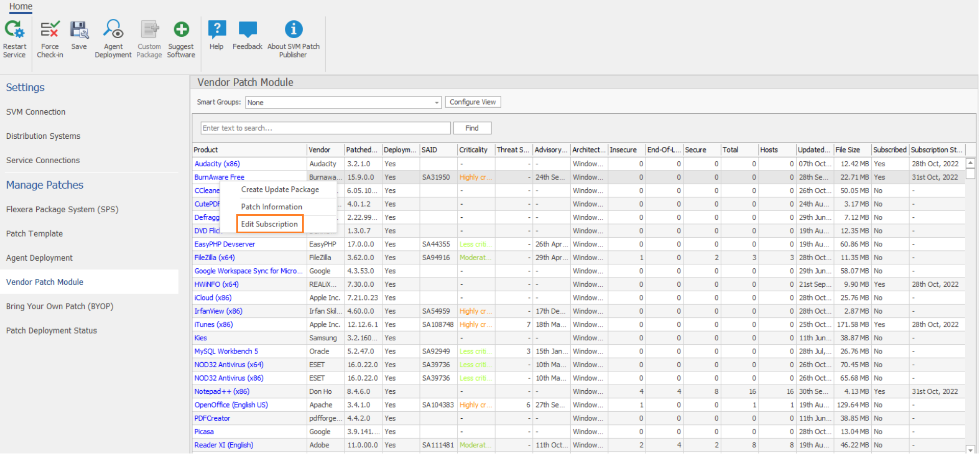Sort by File Size column header
The image size is (980, 454).
click(852, 150)
